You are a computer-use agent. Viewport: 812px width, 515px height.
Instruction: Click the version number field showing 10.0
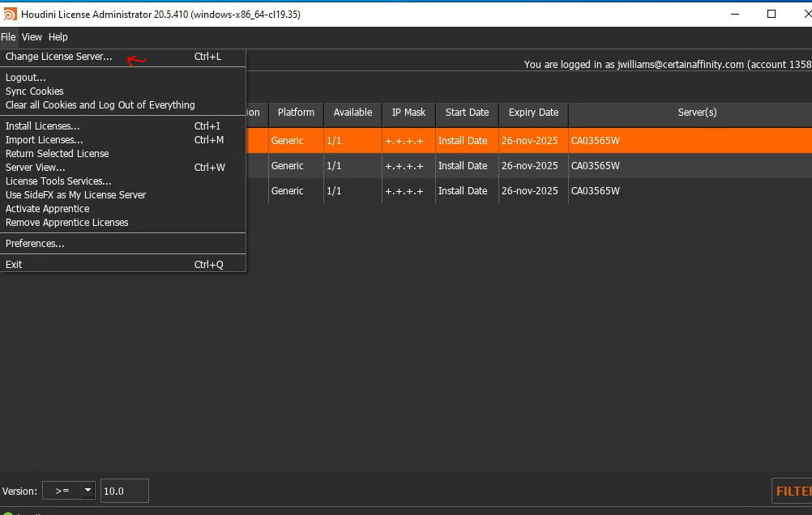pyautogui.click(x=124, y=491)
